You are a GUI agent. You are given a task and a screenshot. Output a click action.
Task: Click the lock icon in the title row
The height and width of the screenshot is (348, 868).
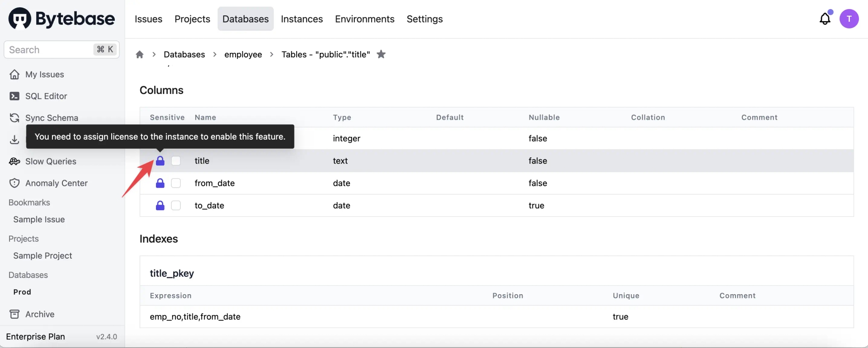click(160, 160)
